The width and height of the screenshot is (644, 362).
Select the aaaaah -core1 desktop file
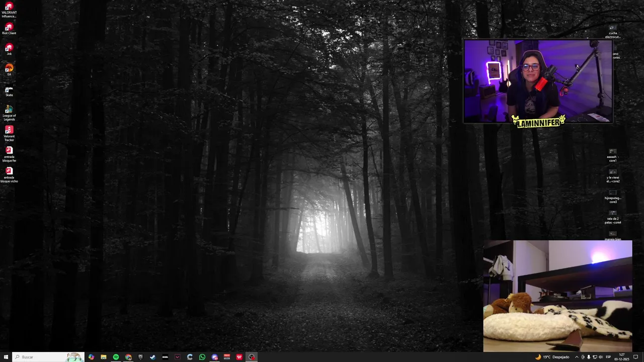tap(612, 155)
